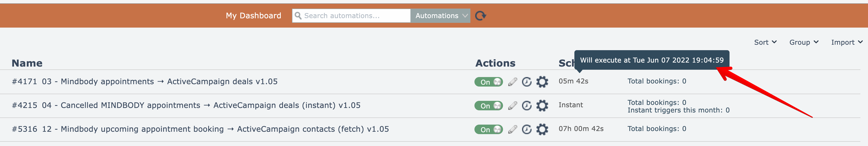
Task: Click the refresh icon beside Automations
Action: pyautogui.click(x=480, y=16)
